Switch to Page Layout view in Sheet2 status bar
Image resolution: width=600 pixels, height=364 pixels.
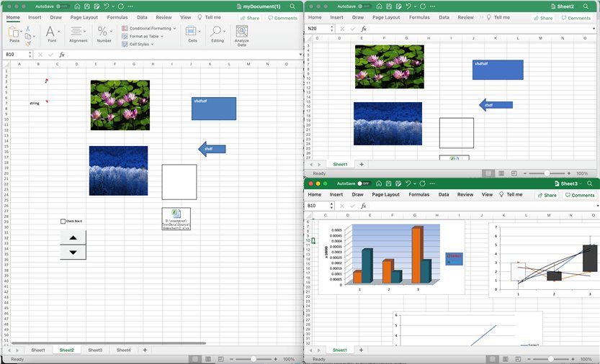pos(502,173)
